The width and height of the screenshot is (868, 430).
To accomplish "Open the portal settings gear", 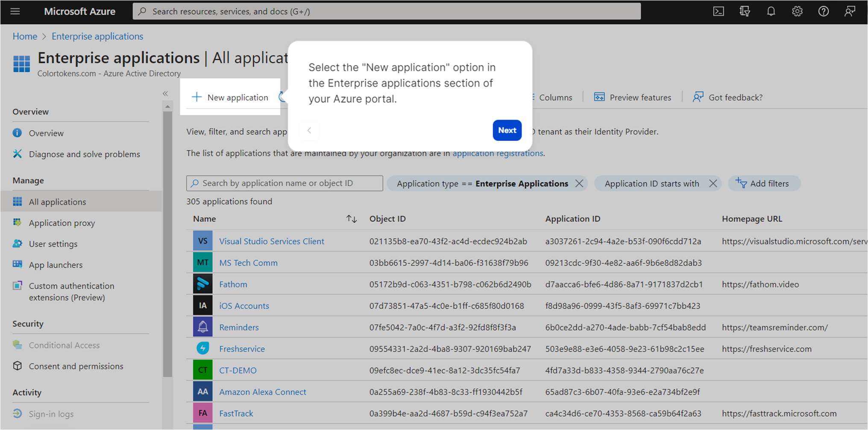I will [797, 11].
